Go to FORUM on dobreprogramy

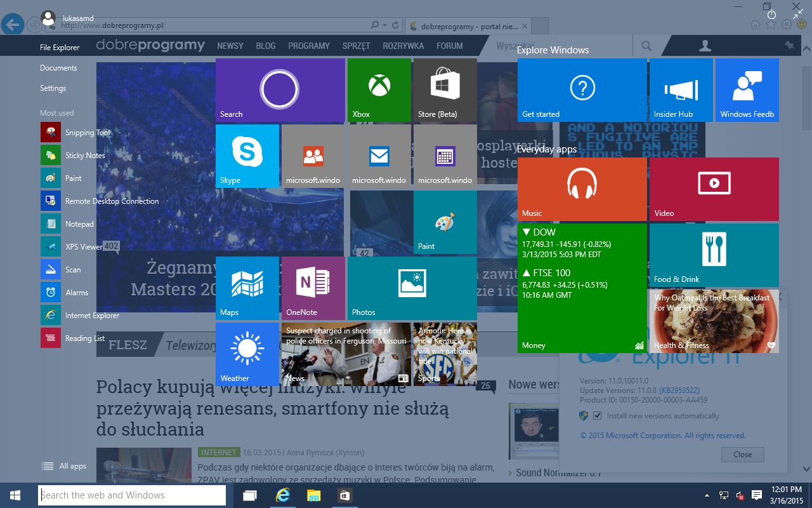[450, 46]
